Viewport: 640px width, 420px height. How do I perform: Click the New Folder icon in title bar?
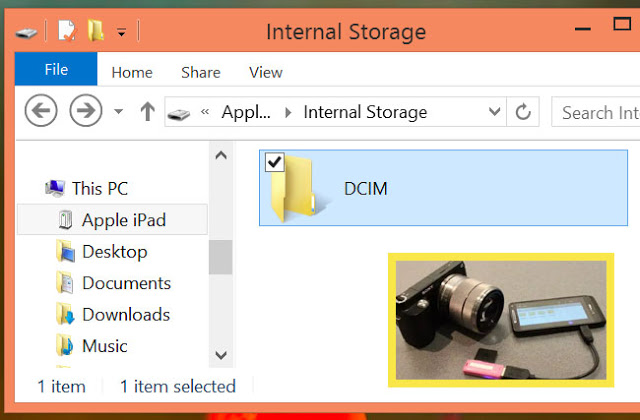coord(96,31)
